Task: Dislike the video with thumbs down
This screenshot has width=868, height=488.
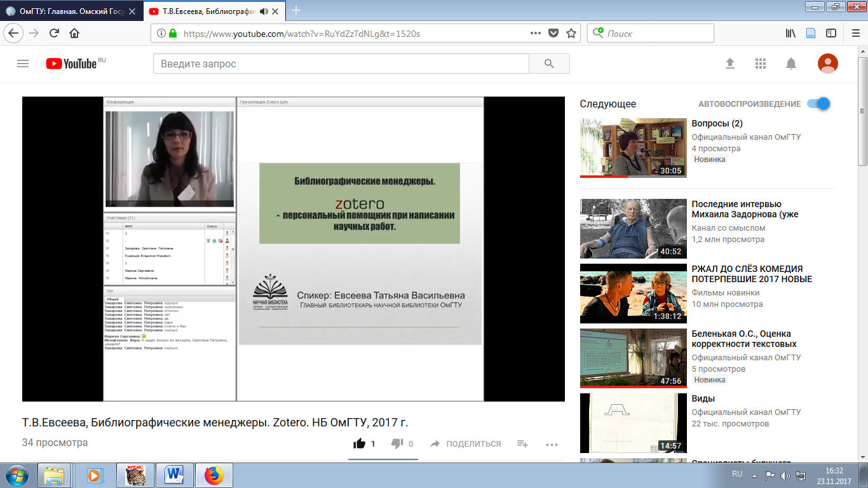Action: [397, 444]
